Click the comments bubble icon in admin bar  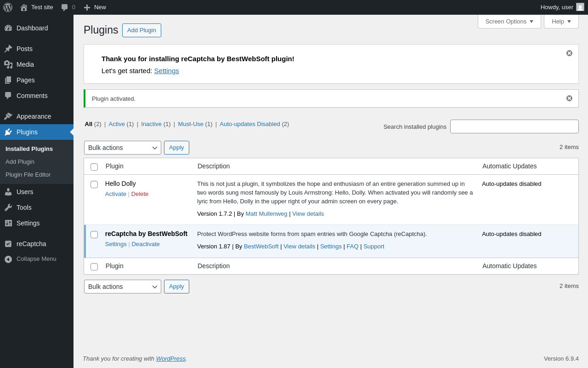point(65,7)
